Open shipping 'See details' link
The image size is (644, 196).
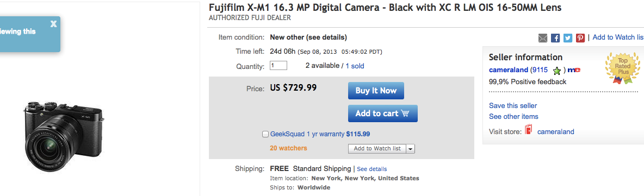(371, 169)
